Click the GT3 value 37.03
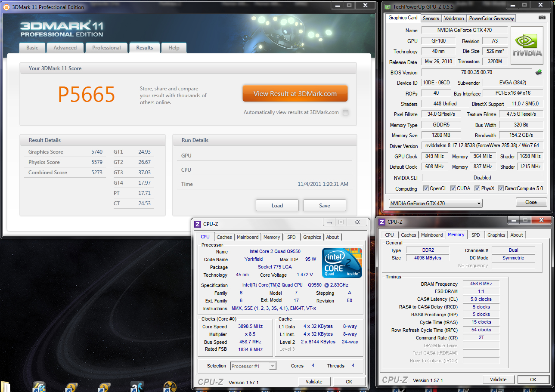 click(x=144, y=173)
